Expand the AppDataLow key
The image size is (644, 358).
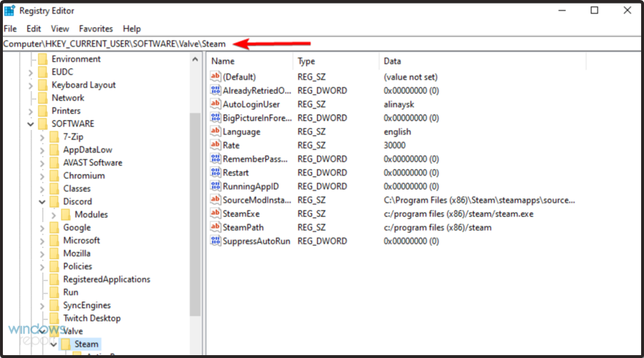(x=42, y=150)
